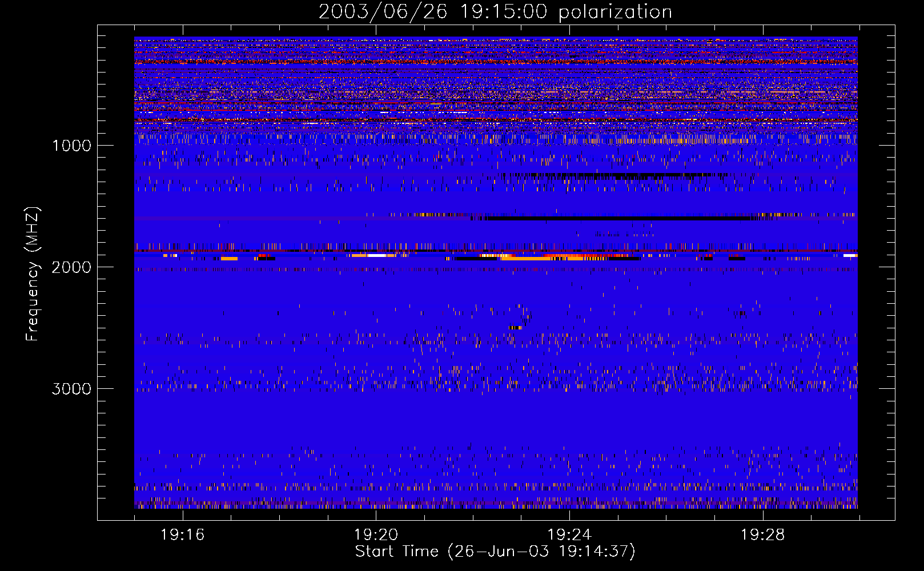Select the plot title '2003/06/26 19:15:00 polarization'
The height and width of the screenshot is (571, 924).
pyautogui.click(x=495, y=12)
